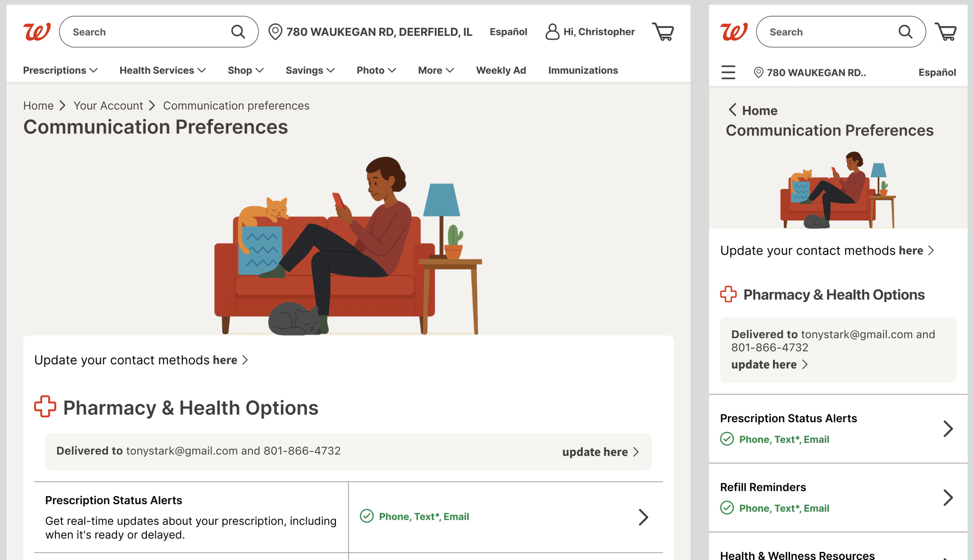Expand the Health Services dropdown
This screenshot has height=560, width=974.
162,70
